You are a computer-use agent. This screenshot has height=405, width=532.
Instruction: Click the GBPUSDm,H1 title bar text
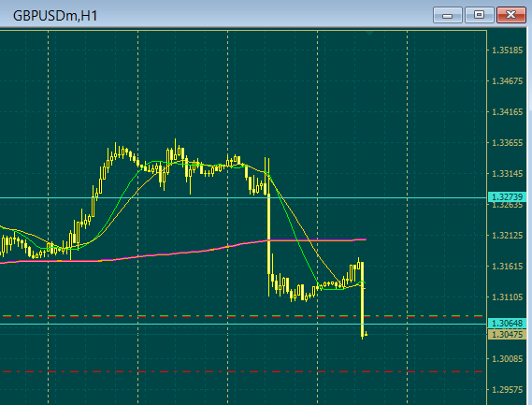55,16
